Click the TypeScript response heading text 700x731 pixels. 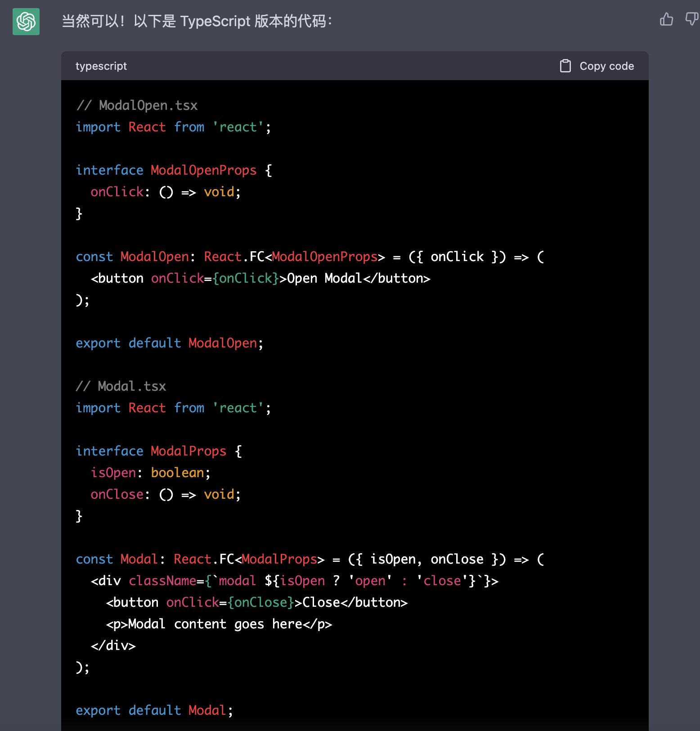click(197, 21)
